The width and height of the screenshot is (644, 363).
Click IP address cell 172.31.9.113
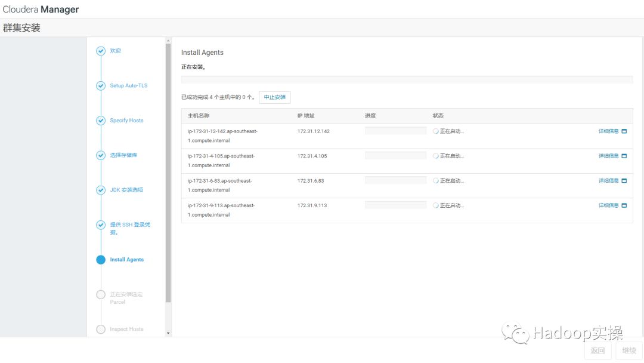point(312,205)
